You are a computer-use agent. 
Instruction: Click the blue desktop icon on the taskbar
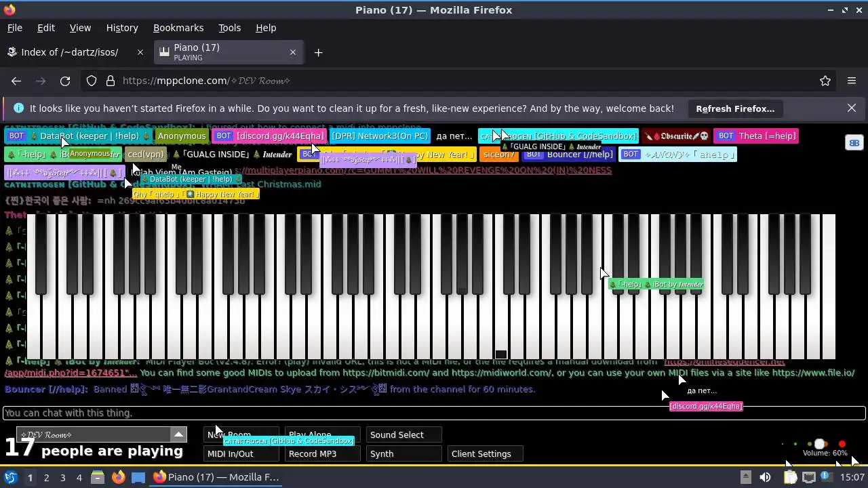[x=138, y=477]
